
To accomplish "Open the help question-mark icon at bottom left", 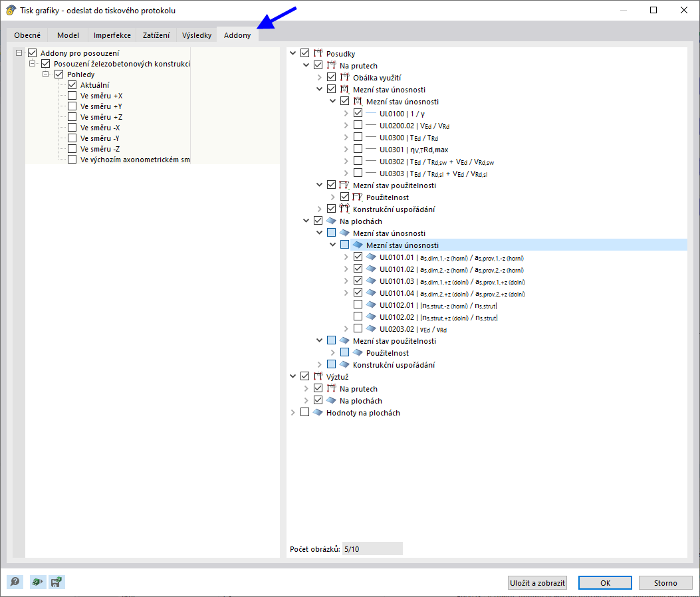I will tap(15, 582).
